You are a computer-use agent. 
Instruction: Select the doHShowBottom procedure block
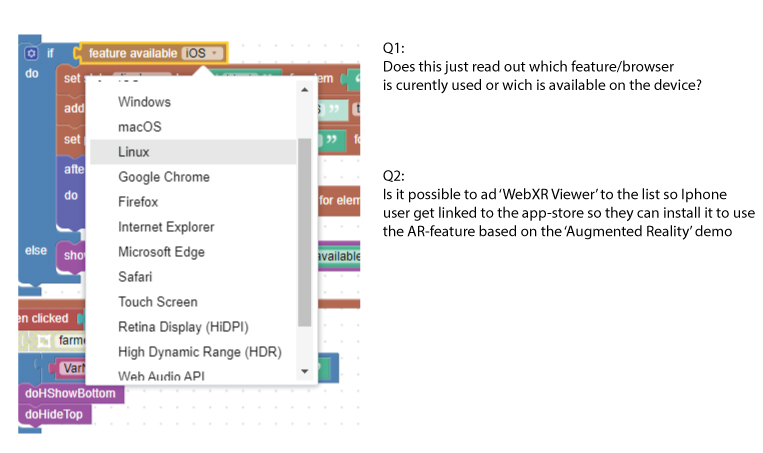[71, 393]
